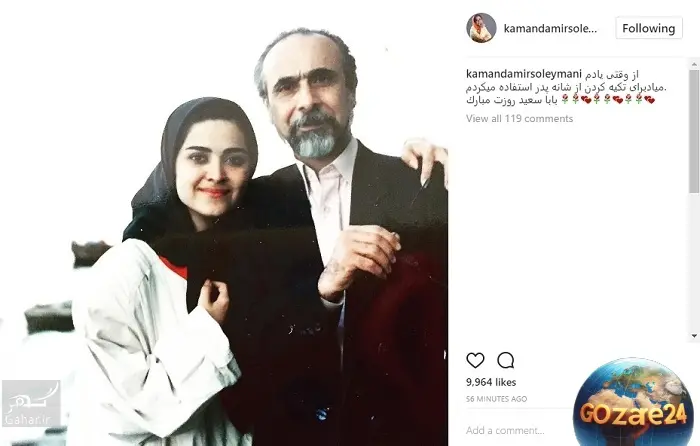
Task: Click the caption scrollbar down arrow
Action: click(694, 336)
